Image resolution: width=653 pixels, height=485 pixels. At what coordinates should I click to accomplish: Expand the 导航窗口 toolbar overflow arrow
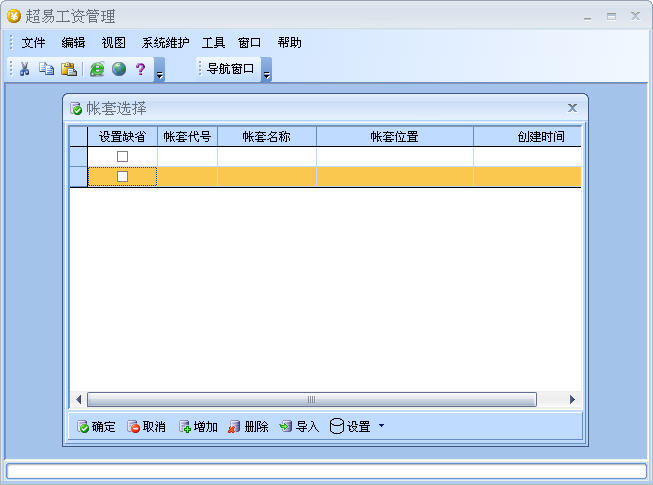(x=267, y=70)
